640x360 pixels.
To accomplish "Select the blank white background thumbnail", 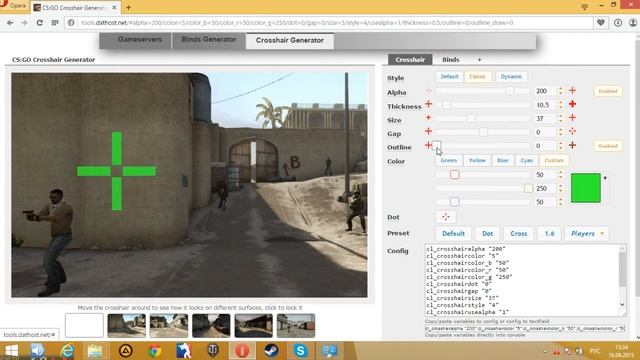I will coord(84,325).
